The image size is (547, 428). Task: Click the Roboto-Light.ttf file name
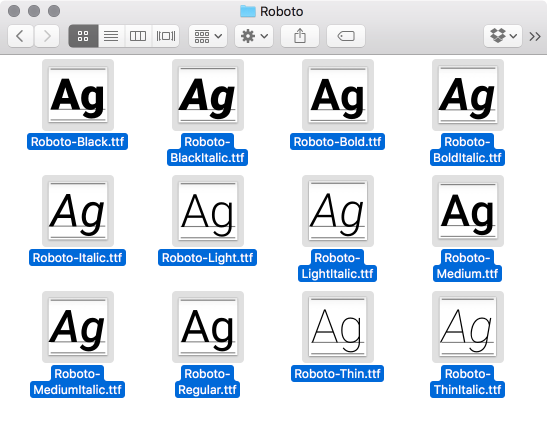208,258
